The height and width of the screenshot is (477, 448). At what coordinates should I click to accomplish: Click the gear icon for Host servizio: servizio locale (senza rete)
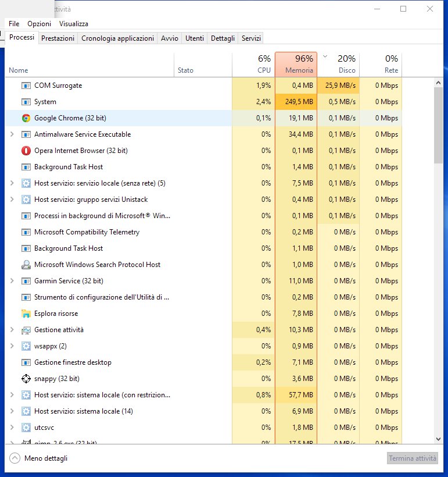[26, 183]
